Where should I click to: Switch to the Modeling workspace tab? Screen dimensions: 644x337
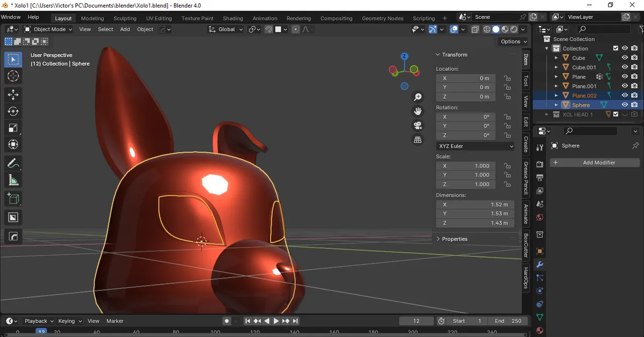coord(92,18)
